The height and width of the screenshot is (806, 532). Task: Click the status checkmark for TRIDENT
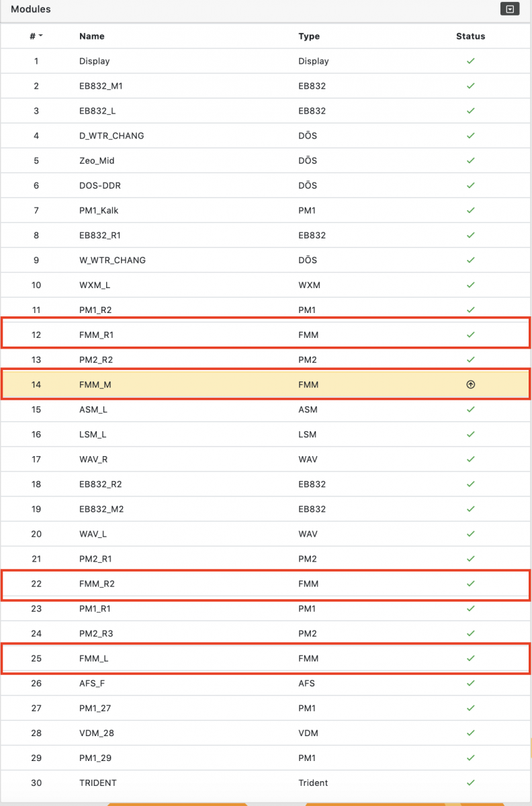pyautogui.click(x=470, y=782)
